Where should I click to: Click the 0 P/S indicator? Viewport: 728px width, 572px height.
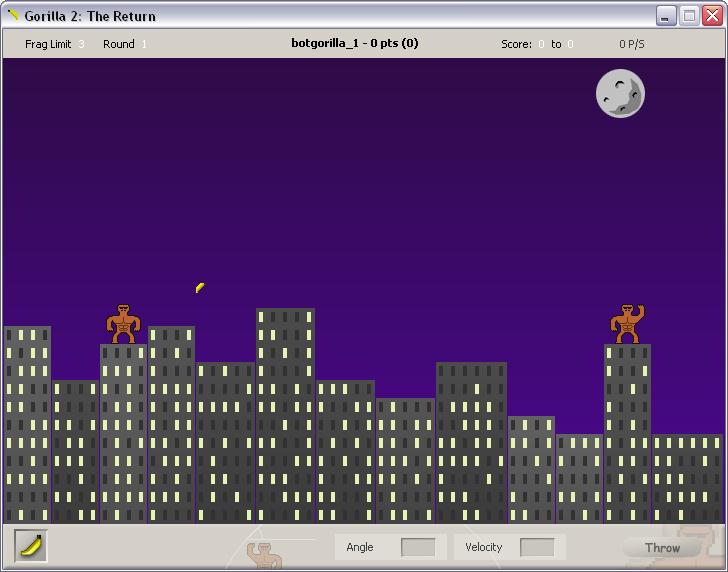point(631,44)
